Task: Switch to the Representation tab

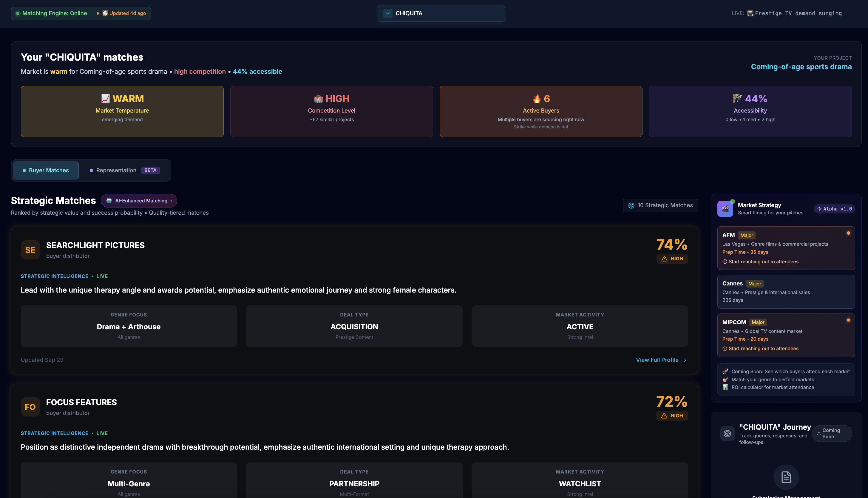Action: (x=125, y=170)
